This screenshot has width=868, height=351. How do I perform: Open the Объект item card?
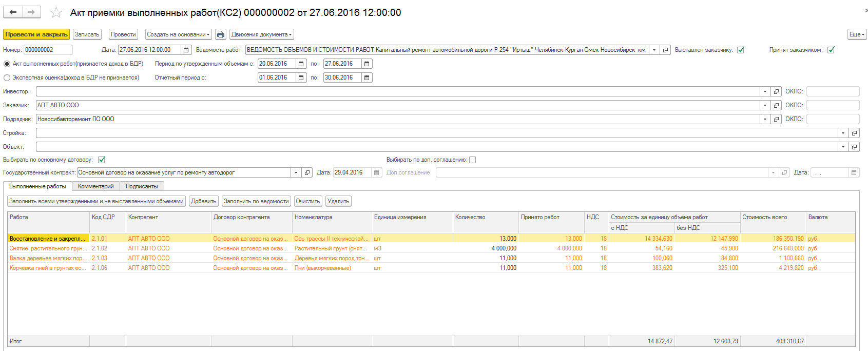click(855, 147)
